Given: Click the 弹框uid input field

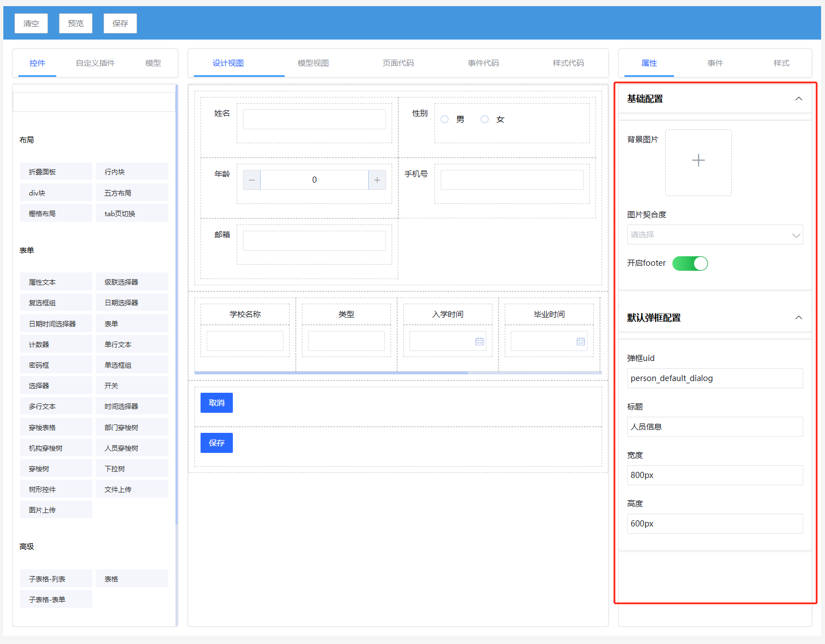Looking at the screenshot, I should 715,378.
